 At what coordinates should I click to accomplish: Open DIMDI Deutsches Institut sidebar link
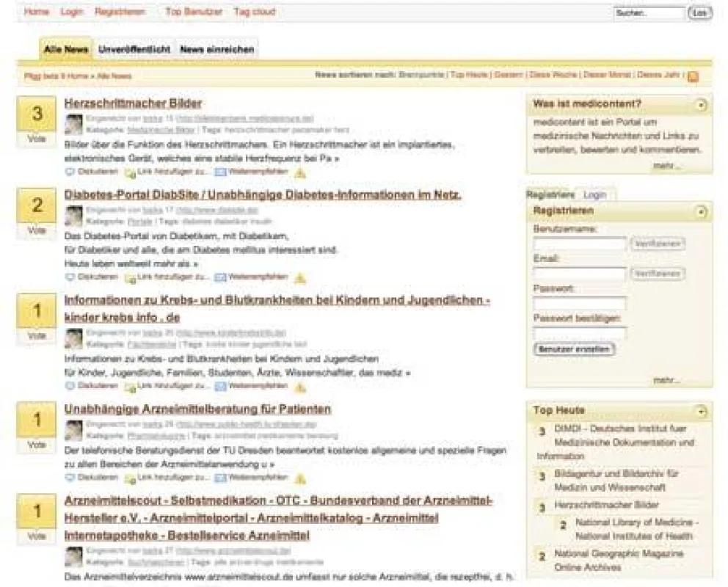616,442
